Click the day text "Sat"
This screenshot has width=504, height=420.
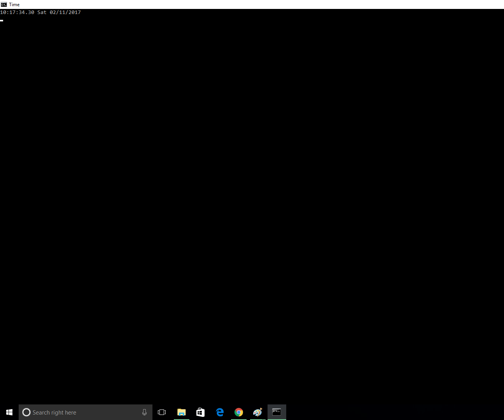pos(42,12)
